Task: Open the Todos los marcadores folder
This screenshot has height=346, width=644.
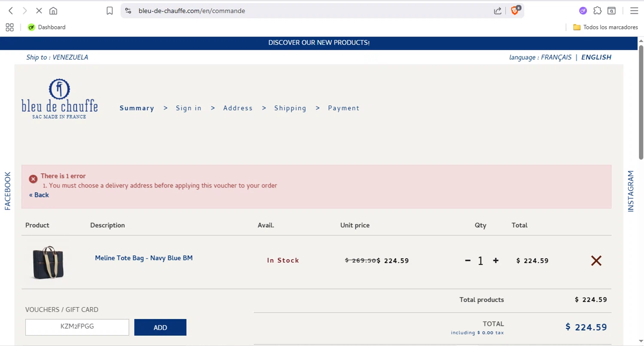Action: 605,27
